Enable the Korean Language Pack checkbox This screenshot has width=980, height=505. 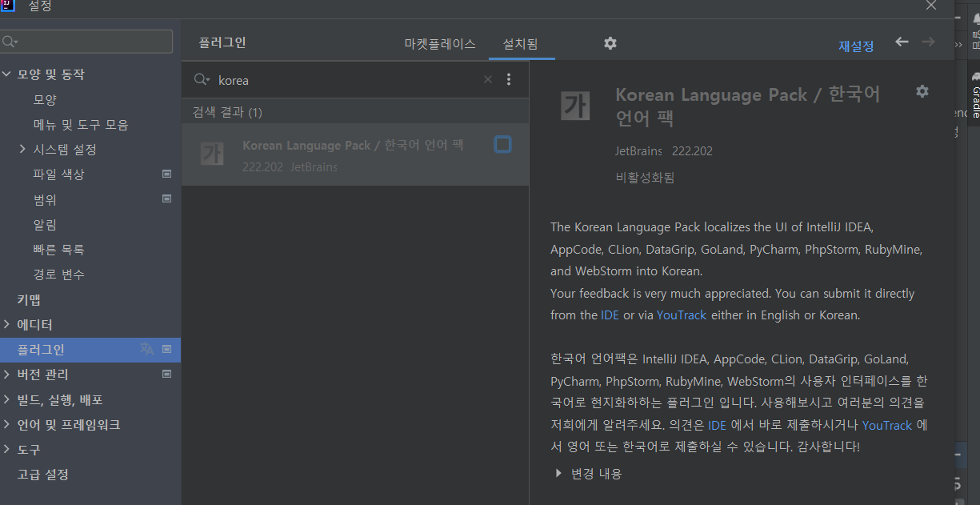(502, 145)
